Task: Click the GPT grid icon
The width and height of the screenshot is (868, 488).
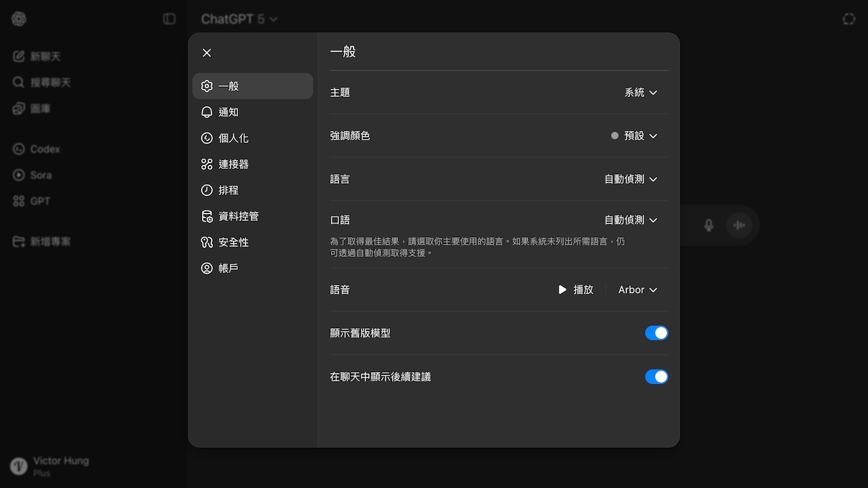Action: [x=19, y=201]
